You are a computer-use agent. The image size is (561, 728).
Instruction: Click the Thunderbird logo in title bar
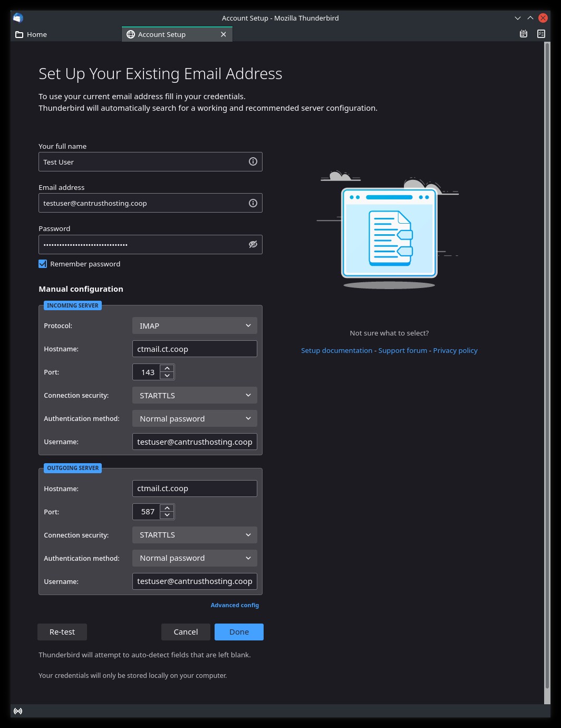tap(18, 18)
